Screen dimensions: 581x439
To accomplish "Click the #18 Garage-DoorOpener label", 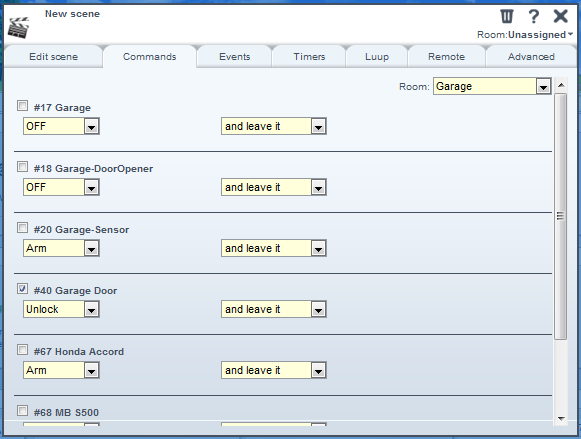I will pyautogui.click(x=93, y=169).
